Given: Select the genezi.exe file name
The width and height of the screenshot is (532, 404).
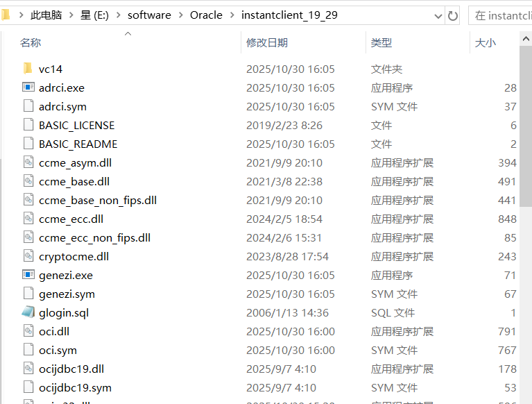Looking at the screenshot, I should pyautogui.click(x=66, y=276).
